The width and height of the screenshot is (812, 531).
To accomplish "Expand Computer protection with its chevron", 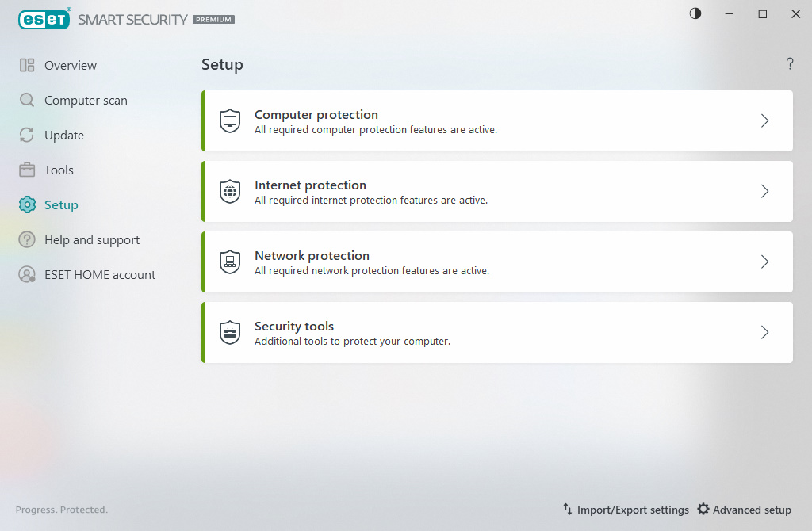I will (765, 121).
